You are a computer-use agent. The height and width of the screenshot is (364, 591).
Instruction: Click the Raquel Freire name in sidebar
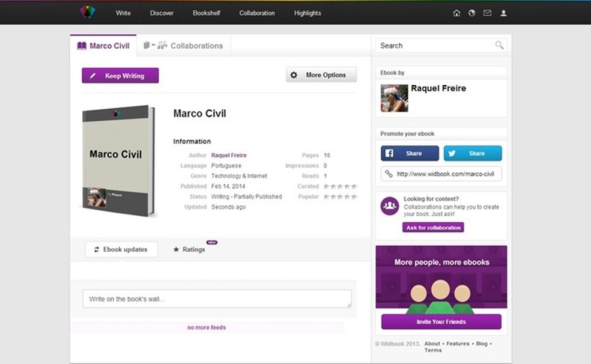[x=438, y=88]
